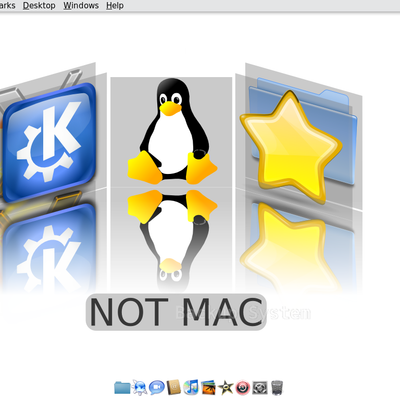Launch the music note CD dock icon
Viewport: 400px width, 400px height.
191,388
